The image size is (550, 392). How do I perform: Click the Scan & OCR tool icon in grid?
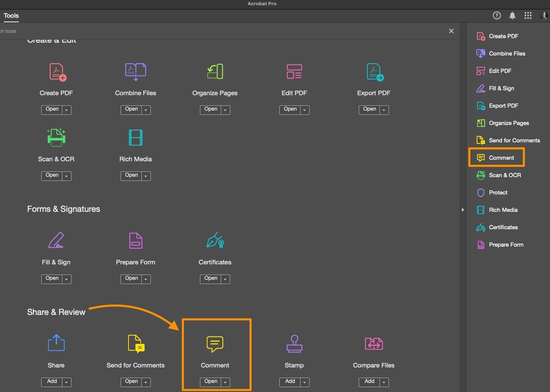[x=56, y=137]
